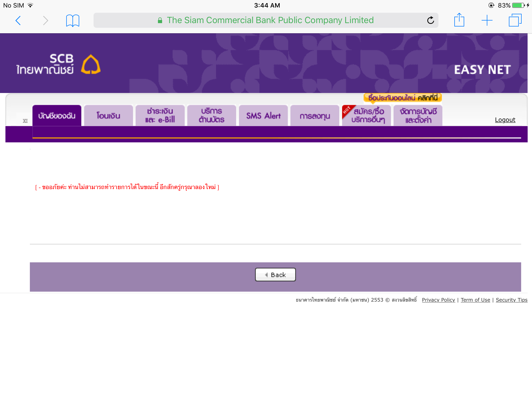The height and width of the screenshot is (399, 532).
Task: Tap the Safari back arrow
Action: point(18,21)
